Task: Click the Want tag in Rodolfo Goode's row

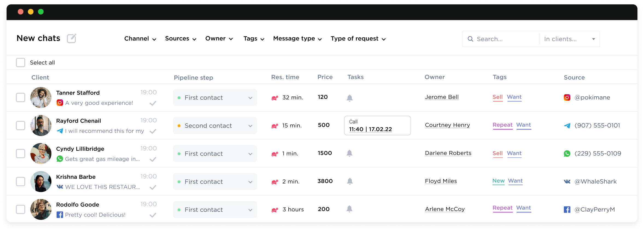Action: (x=523, y=208)
